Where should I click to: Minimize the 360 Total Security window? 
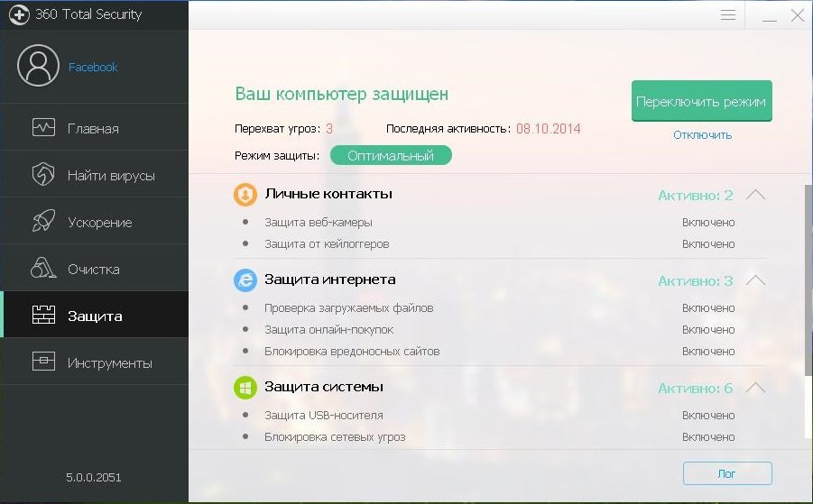770,20
